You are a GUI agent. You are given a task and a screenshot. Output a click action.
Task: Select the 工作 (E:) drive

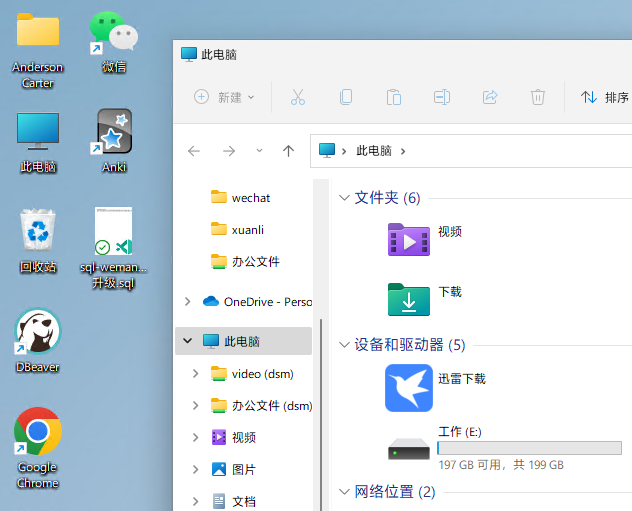[x=504, y=448]
